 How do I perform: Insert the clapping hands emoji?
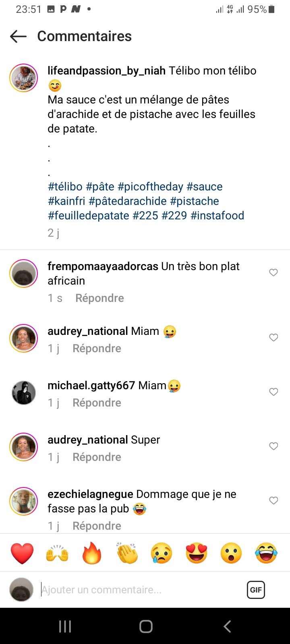pyautogui.click(x=127, y=553)
